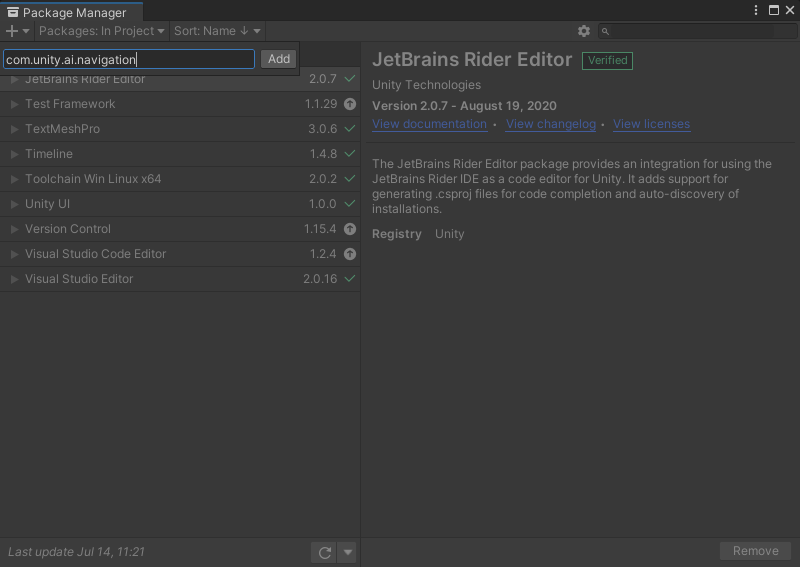Expand the Toolchain Win Linux x64 entry
The image size is (800, 567).
[x=14, y=179]
